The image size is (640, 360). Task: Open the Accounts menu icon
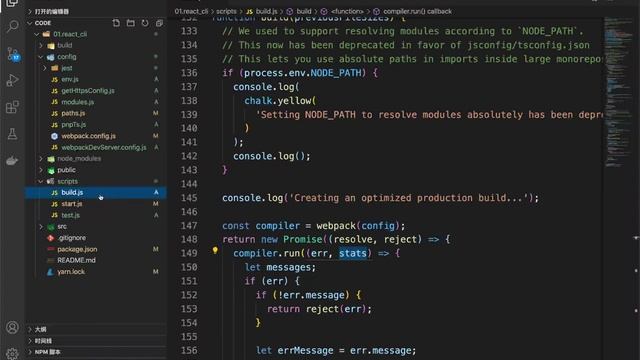(x=12, y=327)
